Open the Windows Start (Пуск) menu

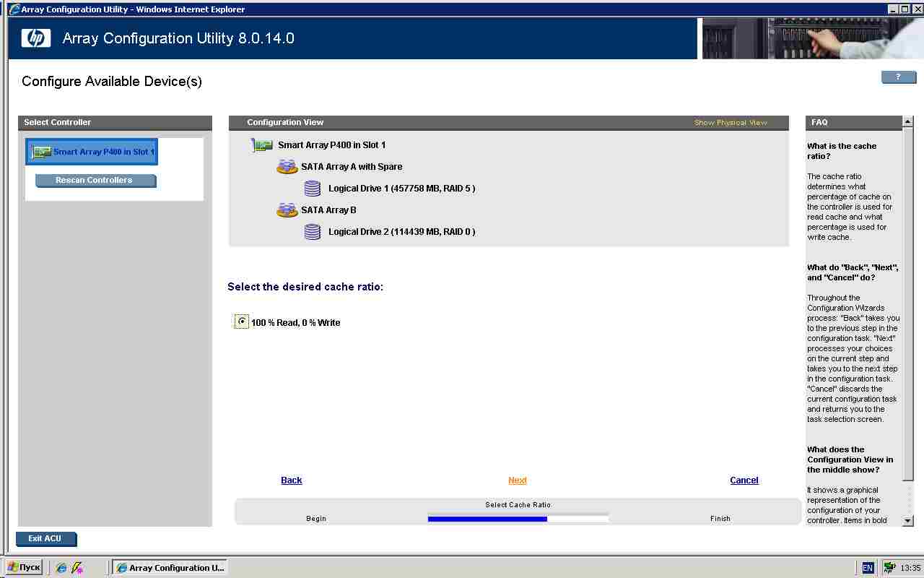click(24, 567)
